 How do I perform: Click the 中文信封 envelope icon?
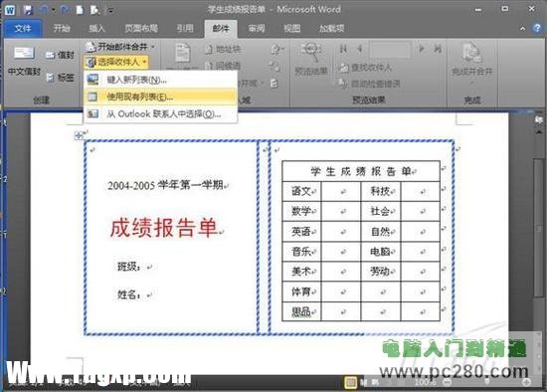coord(24,53)
